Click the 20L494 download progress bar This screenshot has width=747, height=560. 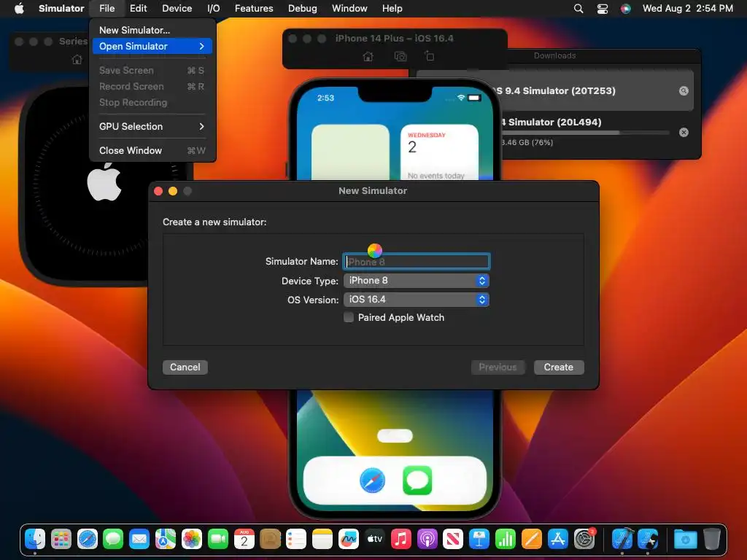point(584,133)
